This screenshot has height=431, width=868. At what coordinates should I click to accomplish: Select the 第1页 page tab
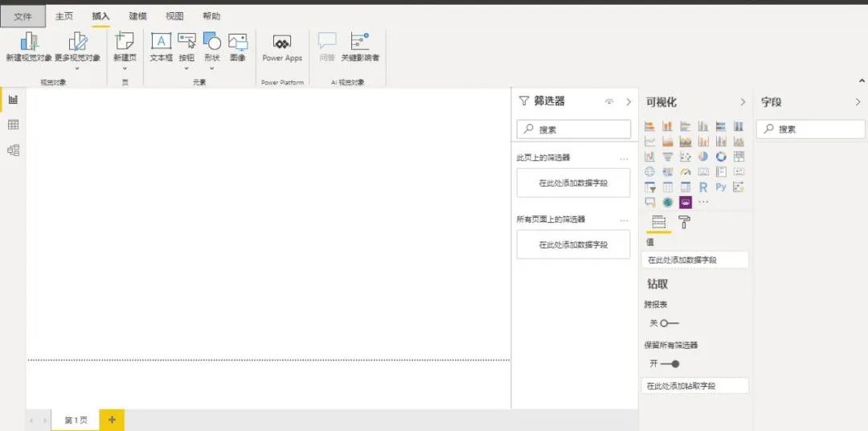click(76, 421)
